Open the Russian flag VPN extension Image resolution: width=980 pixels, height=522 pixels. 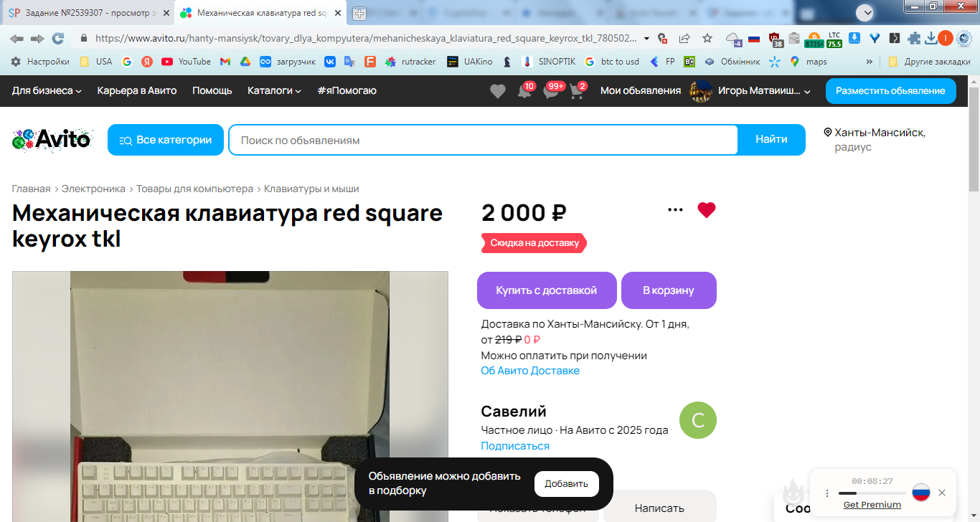pyautogui.click(x=753, y=38)
